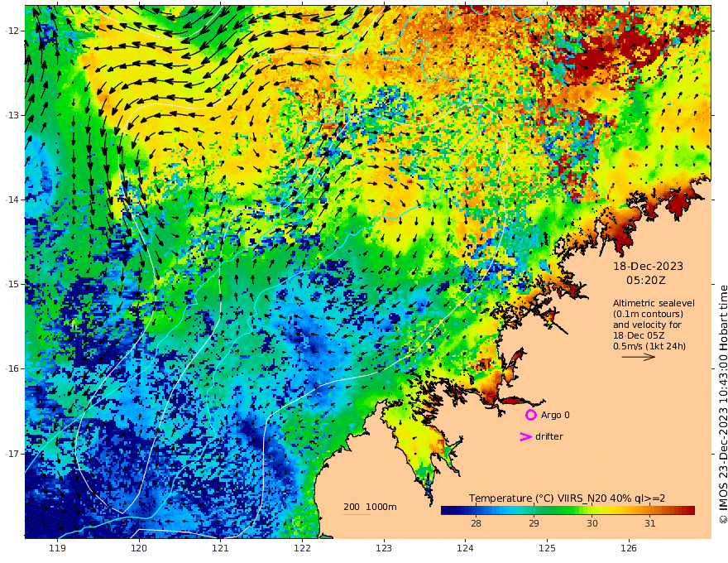
Task: Click the colorbar tick label '29'
Action: tap(534, 523)
